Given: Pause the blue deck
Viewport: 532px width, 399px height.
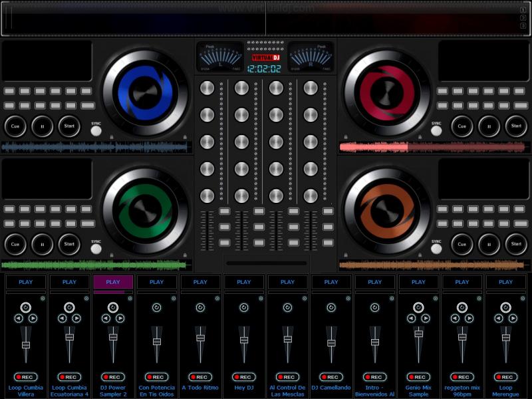Looking at the screenshot, I should [x=43, y=126].
